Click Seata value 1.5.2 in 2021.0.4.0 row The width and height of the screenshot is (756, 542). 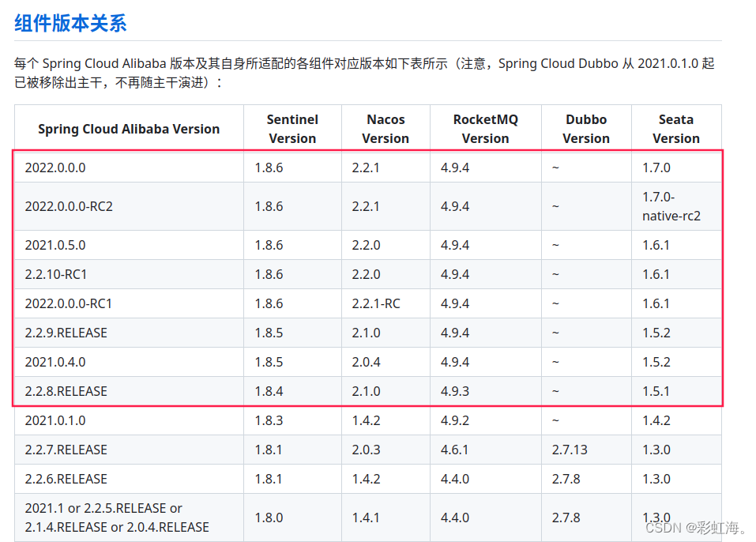click(656, 362)
